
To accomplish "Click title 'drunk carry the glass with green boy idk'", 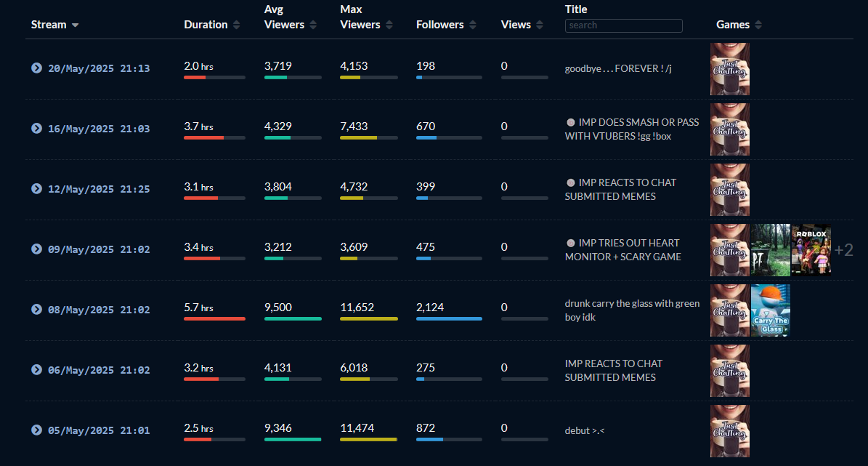I will tap(632, 310).
